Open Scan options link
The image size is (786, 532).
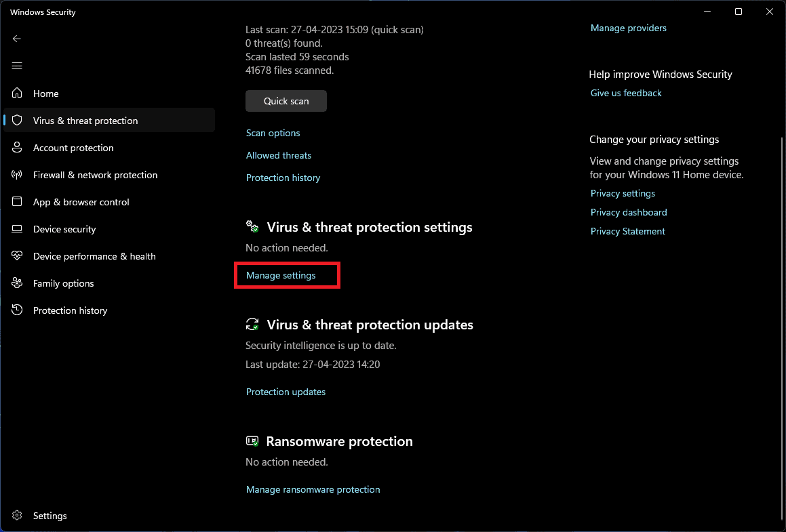(x=273, y=133)
